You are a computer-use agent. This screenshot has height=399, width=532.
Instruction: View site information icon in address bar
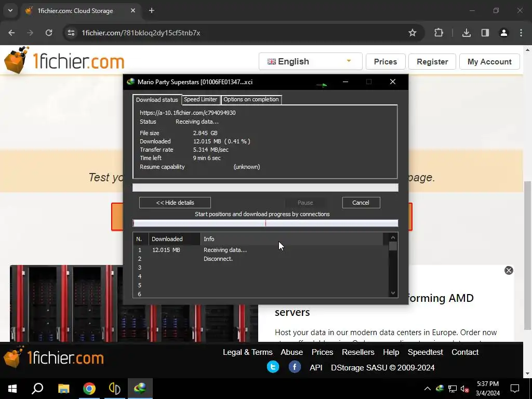[71, 33]
